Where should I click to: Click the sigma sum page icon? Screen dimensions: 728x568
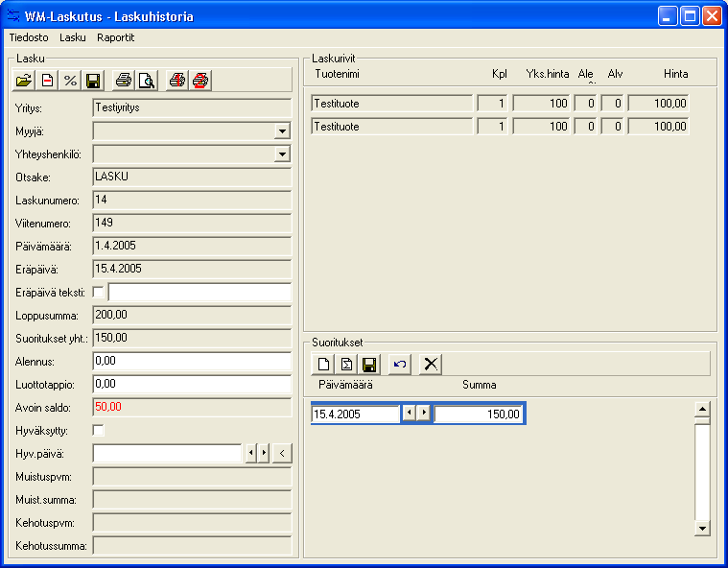[x=346, y=364]
